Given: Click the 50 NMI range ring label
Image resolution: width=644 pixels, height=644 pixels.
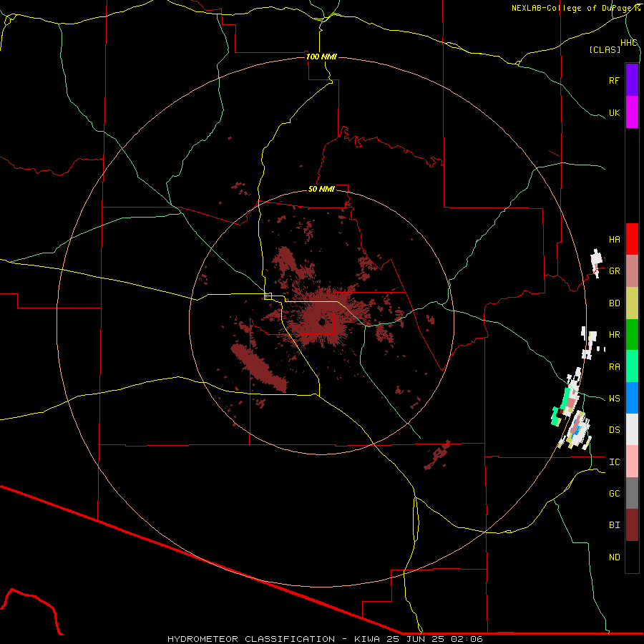Looking at the screenshot, I should coord(321,189).
